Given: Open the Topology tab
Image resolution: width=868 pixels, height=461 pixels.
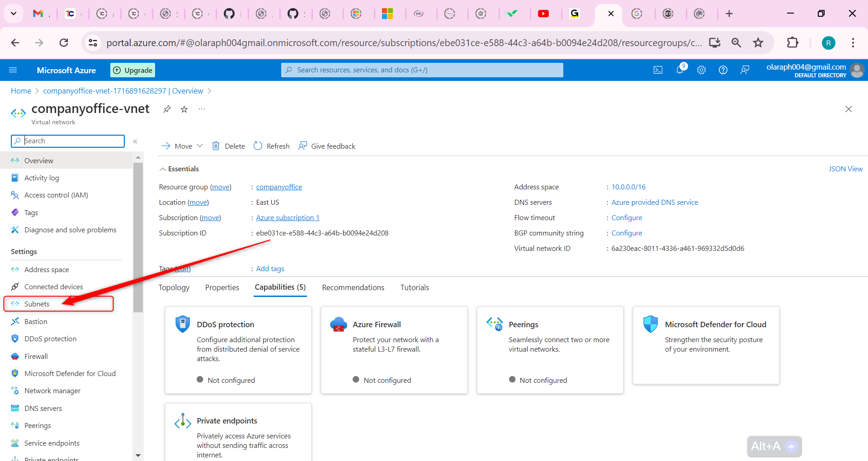Looking at the screenshot, I should tap(174, 287).
